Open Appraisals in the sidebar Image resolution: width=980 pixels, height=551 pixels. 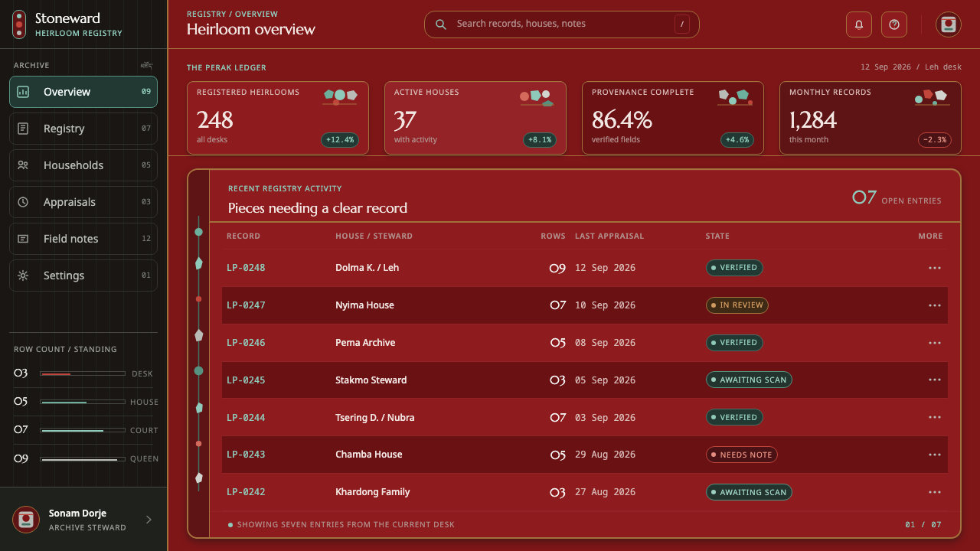tap(83, 202)
